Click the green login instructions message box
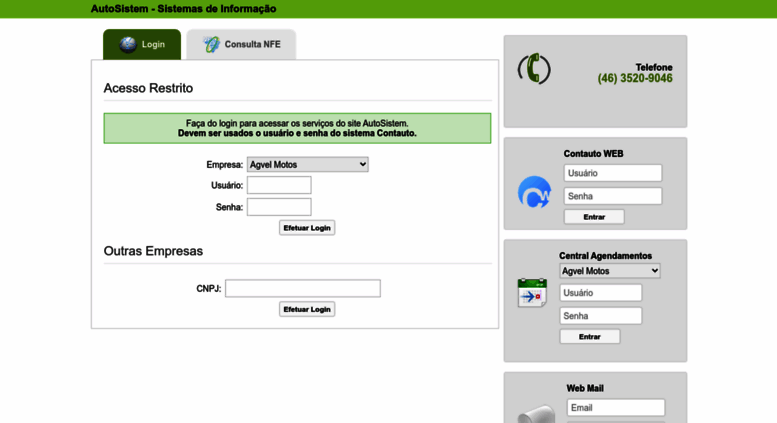This screenshot has height=423, width=777. click(x=297, y=128)
